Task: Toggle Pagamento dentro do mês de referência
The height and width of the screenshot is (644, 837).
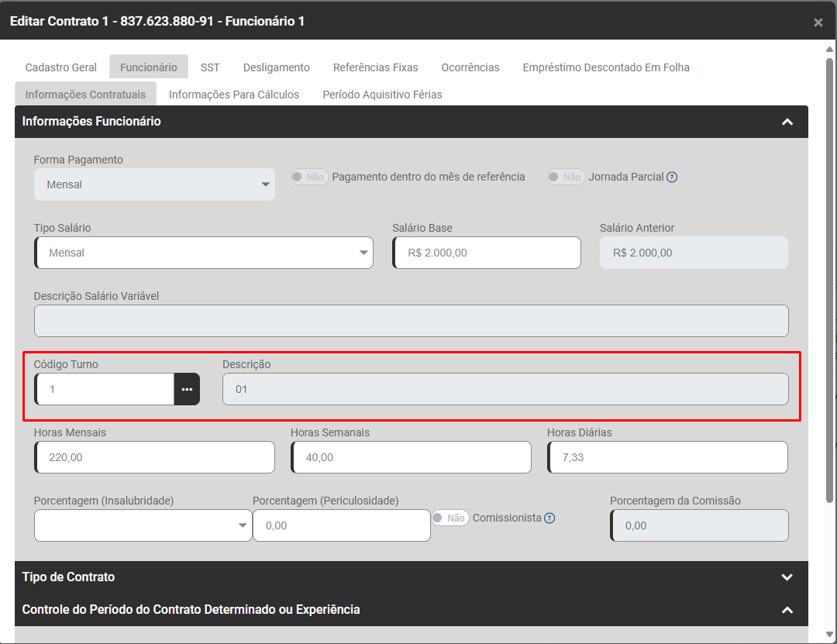Action: (x=310, y=177)
